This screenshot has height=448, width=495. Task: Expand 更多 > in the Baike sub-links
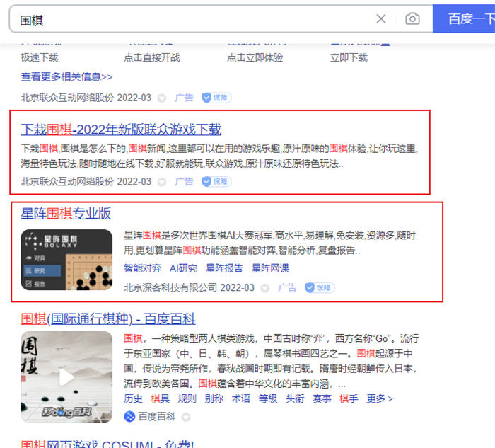pos(380,398)
